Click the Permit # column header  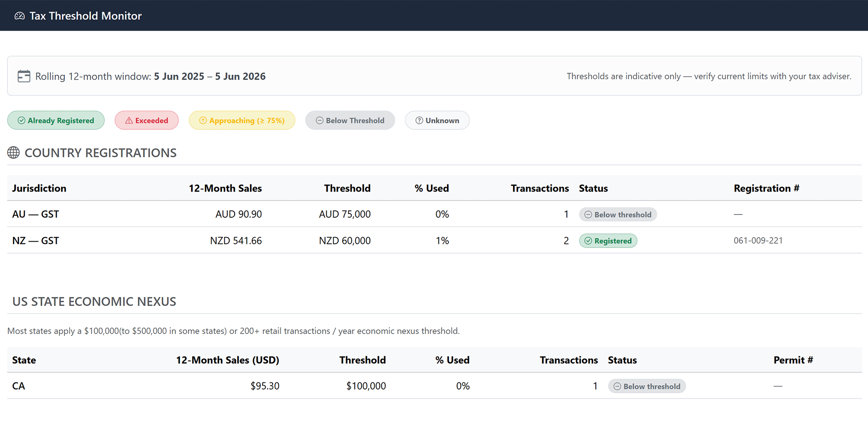(x=793, y=360)
